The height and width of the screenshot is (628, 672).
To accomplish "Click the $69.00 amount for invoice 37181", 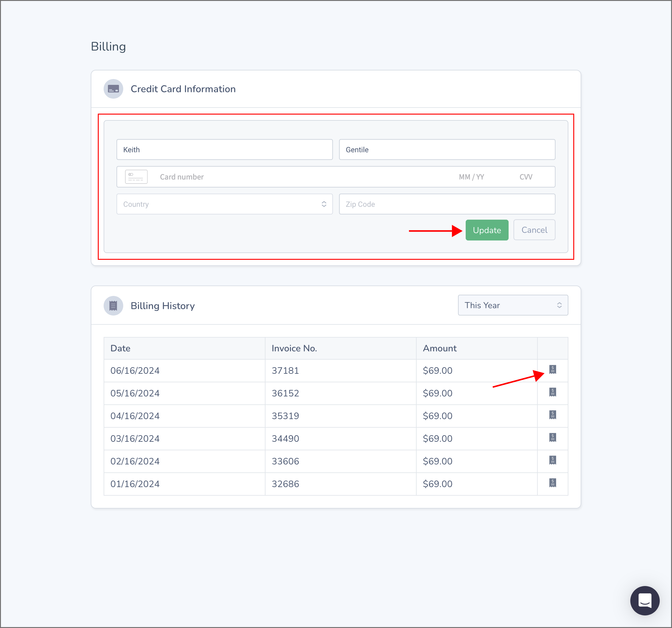I will pyautogui.click(x=437, y=371).
